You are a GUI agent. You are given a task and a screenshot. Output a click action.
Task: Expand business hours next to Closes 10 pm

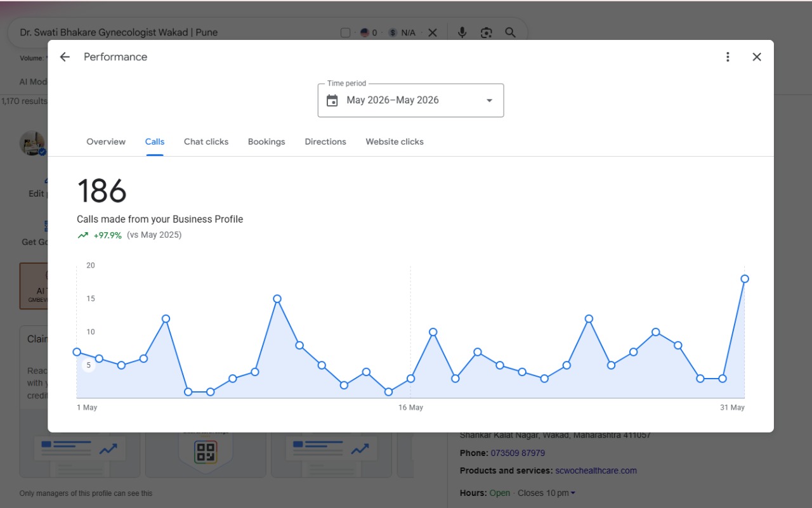tap(573, 493)
